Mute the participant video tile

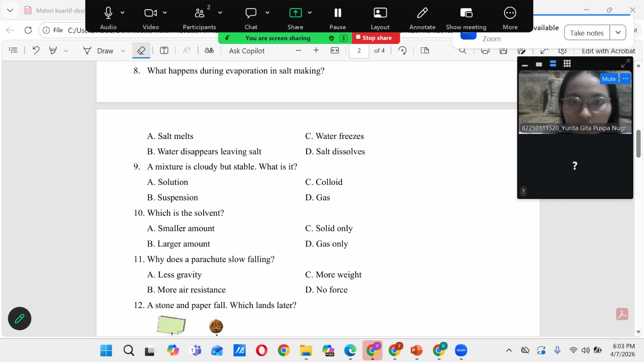(x=609, y=79)
